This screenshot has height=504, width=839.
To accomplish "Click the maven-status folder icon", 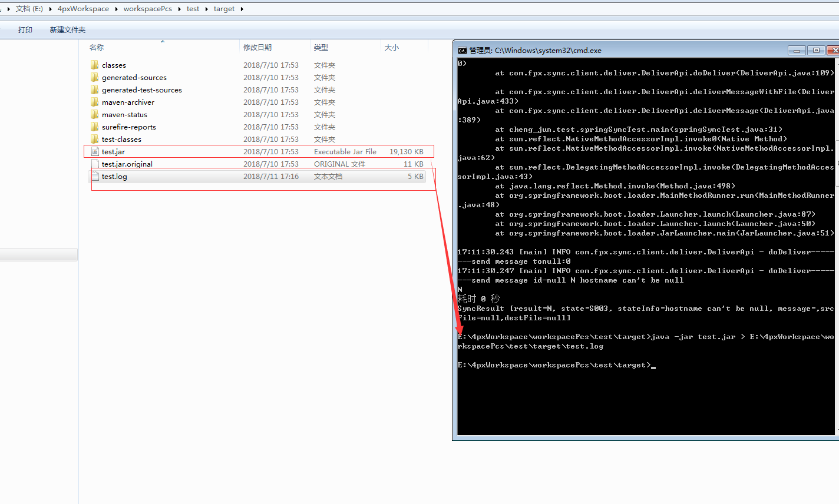I will [94, 114].
